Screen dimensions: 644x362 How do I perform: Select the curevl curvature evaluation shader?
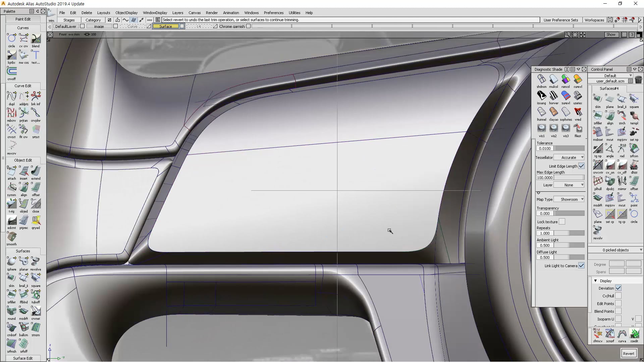pos(578,80)
